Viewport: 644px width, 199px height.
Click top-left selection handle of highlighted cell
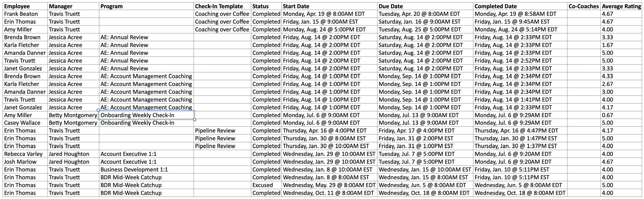pyautogui.click(x=98, y=110)
